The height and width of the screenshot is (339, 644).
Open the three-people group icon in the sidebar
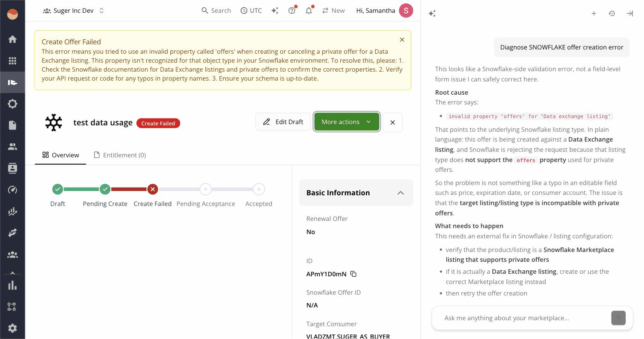pos(12,255)
